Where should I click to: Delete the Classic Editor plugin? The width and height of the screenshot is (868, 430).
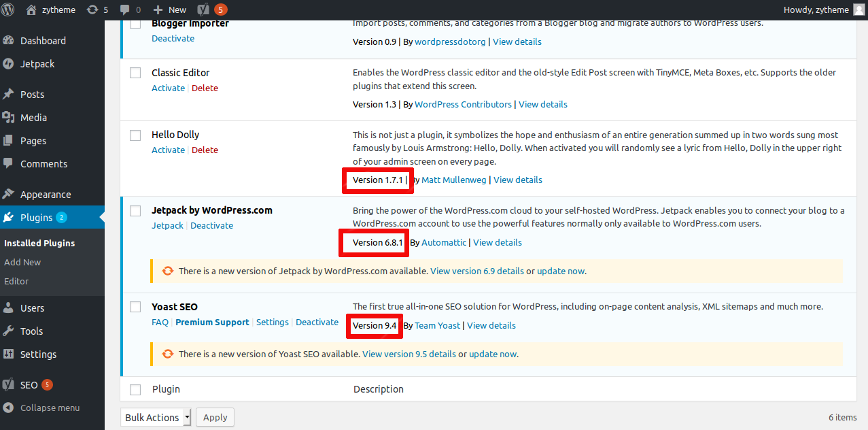click(x=205, y=88)
